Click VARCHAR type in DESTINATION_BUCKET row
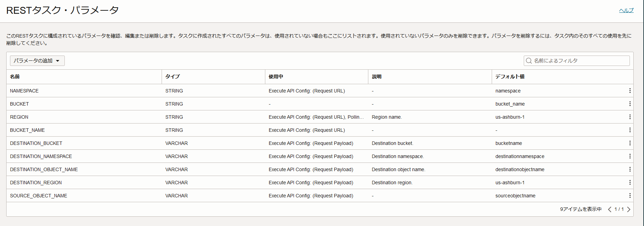Screen dimensions: 644x226 [176, 143]
